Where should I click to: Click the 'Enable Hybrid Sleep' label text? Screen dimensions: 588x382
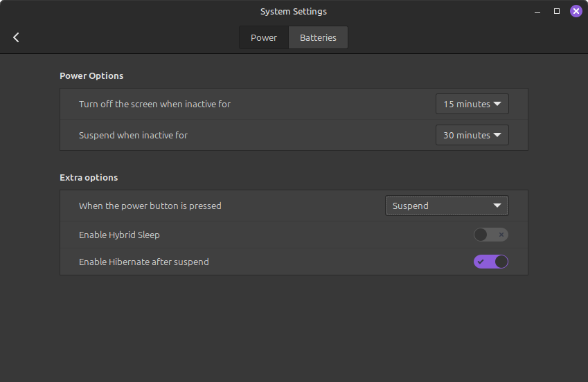click(119, 235)
